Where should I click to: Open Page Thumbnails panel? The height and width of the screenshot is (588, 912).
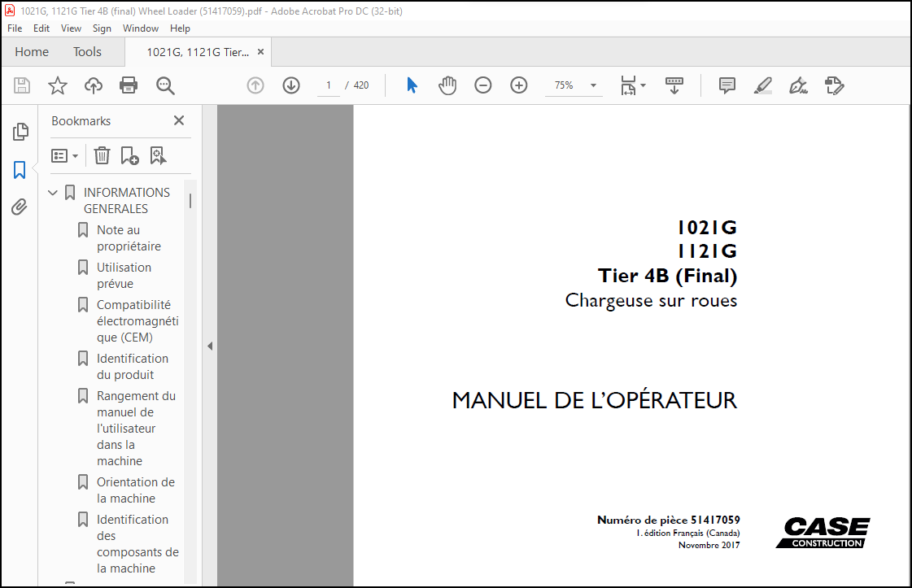point(20,132)
